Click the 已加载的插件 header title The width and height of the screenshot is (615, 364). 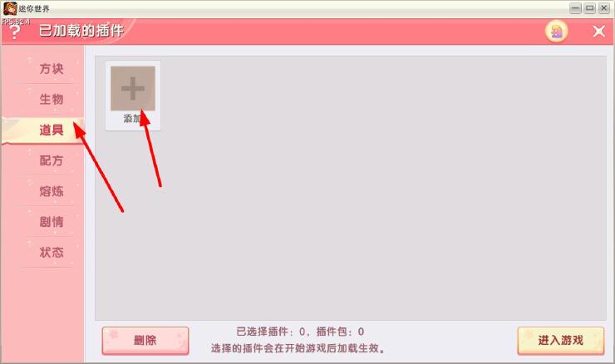(x=81, y=31)
